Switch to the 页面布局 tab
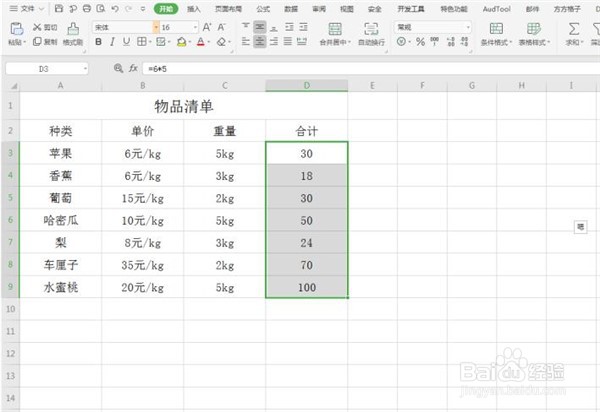This screenshot has width=600, height=412. pyautogui.click(x=228, y=9)
